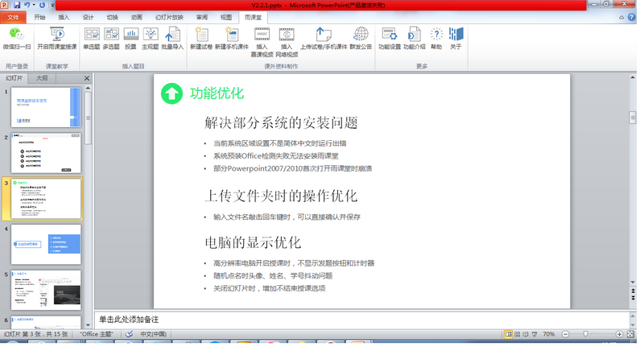The height and width of the screenshot is (347, 644).
Task: Select slide 5 thumbnail
Action: pos(46,291)
